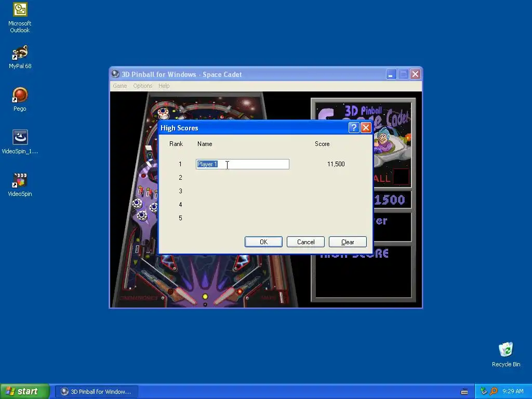Click the Player 1 name input field
532x399 pixels.
(x=243, y=164)
